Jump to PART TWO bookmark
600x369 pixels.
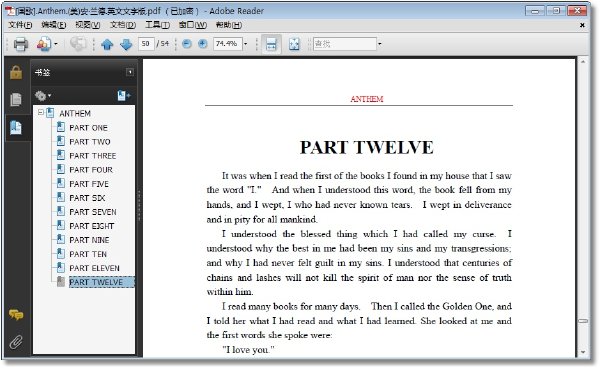point(90,142)
